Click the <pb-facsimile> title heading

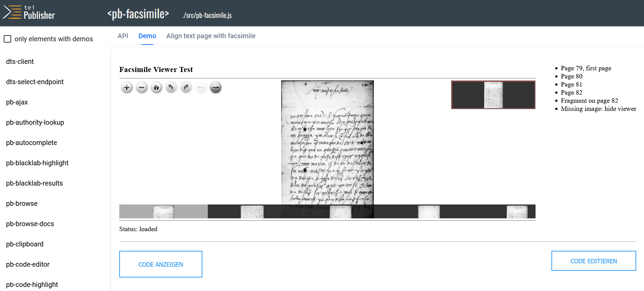click(138, 14)
